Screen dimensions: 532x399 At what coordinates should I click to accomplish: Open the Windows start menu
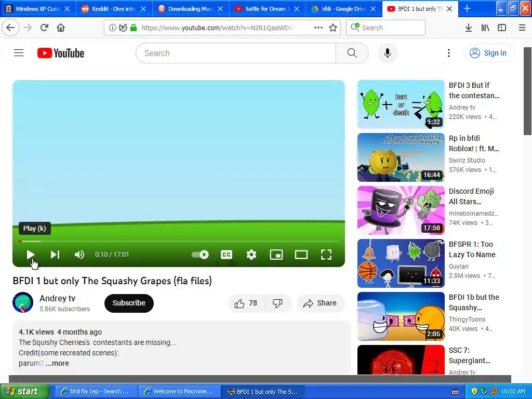point(24,392)
